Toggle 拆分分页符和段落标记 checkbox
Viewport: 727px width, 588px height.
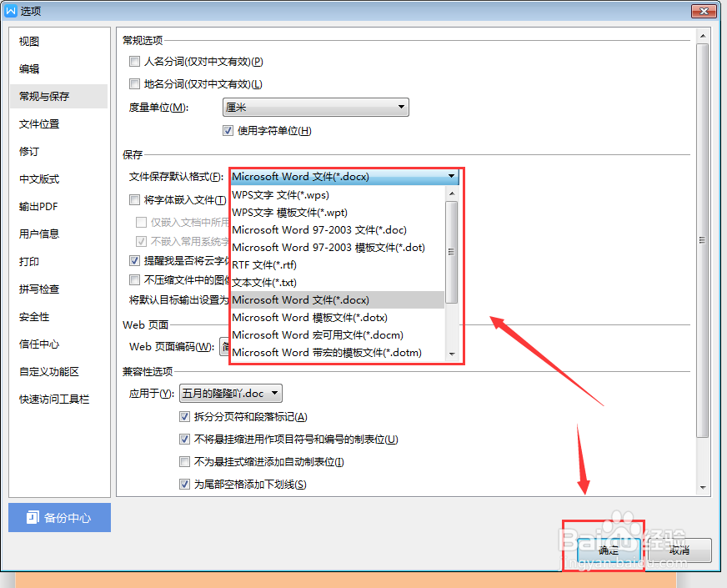184,417
